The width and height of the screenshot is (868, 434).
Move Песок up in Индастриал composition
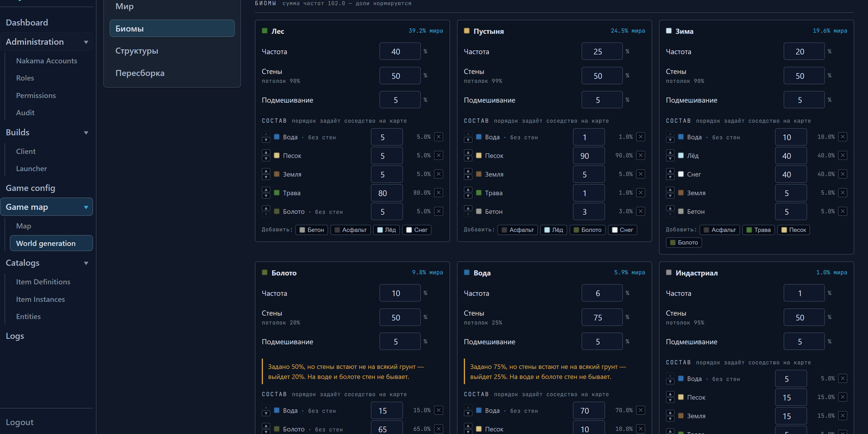pos(670,394)
